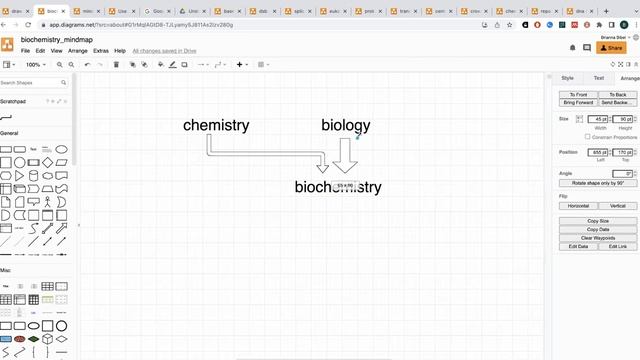
Task: Select the callout speech bubble shape
Action: point(33,202)
